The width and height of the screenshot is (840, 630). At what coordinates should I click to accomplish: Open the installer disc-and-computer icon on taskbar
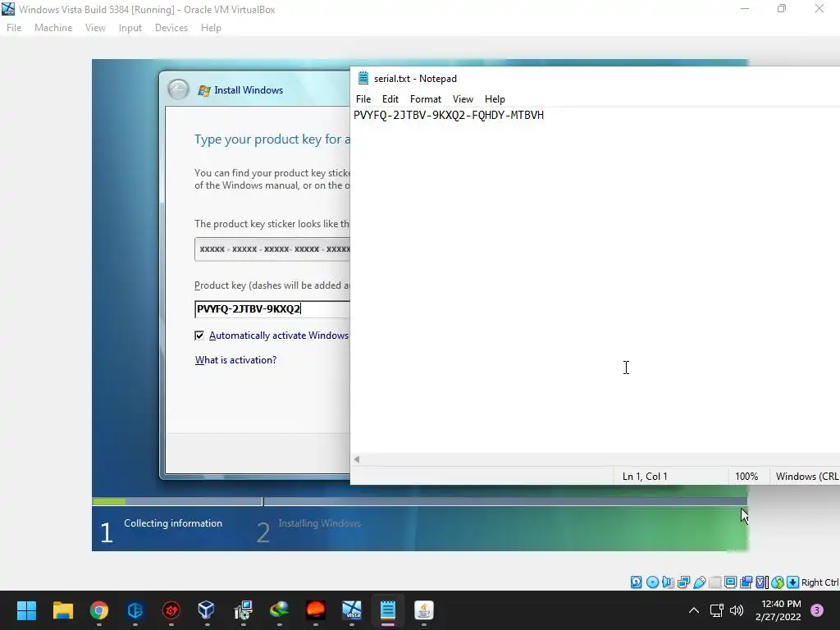(243, 610)
